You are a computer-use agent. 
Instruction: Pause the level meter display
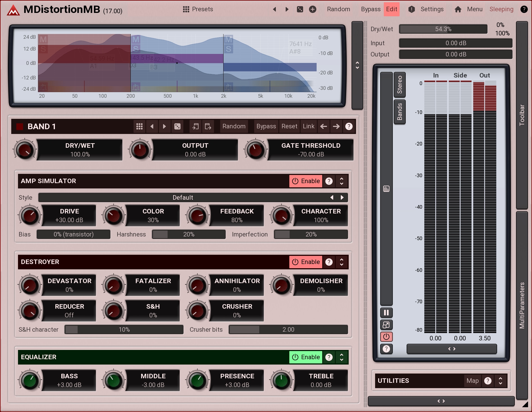[x=386, y=313]
